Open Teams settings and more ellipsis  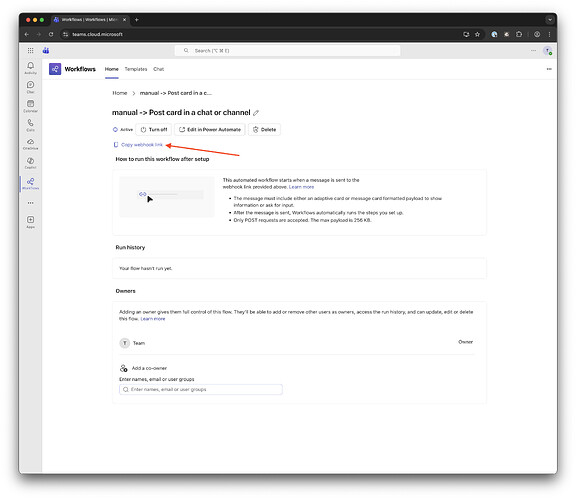coord(533,50)
